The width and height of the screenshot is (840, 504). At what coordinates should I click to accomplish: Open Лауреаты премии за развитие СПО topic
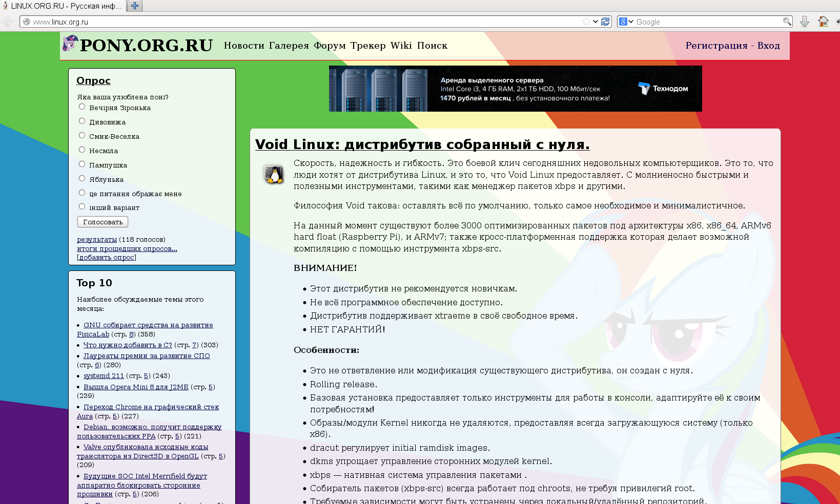click(x=147, y=355)
